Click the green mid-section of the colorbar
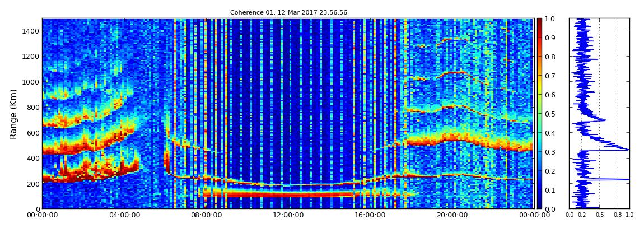 point(539,114)
